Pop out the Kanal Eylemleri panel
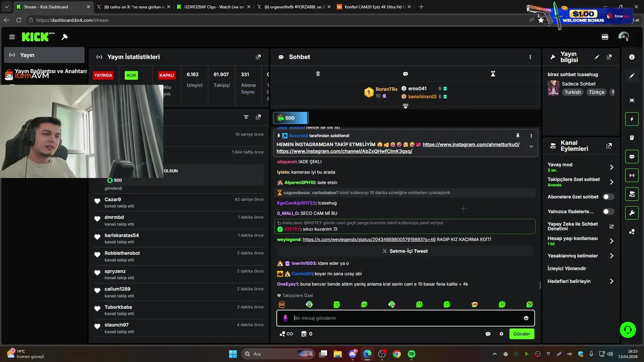This screenshot has height=362, width=644. [x=609, y=146]
